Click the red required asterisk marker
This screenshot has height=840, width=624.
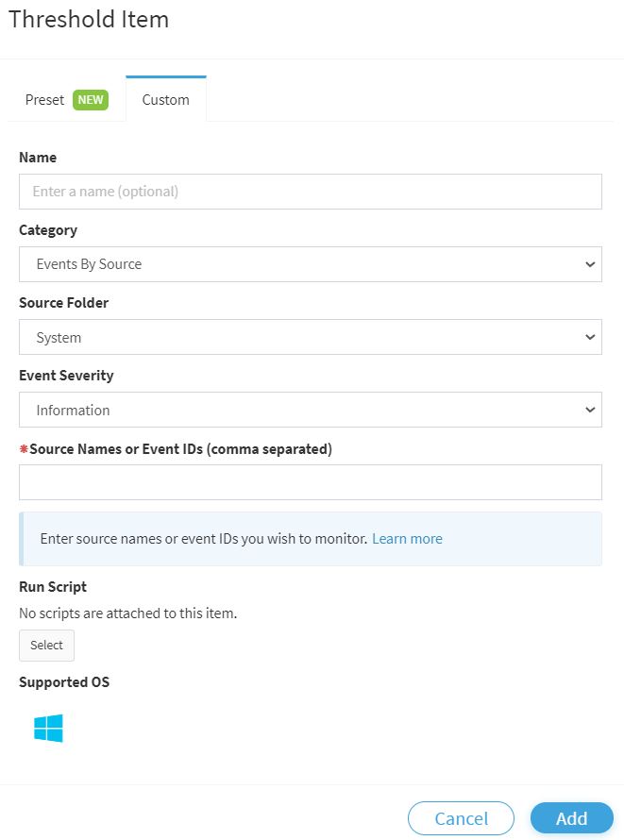tap(24, 448)
